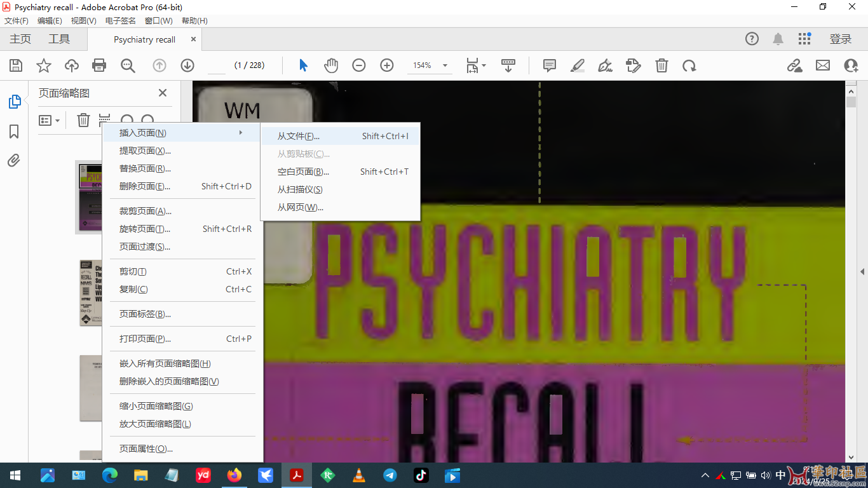Add a sticky note comment
This screenshot has height=488, width=868.
tap(550, 65)
